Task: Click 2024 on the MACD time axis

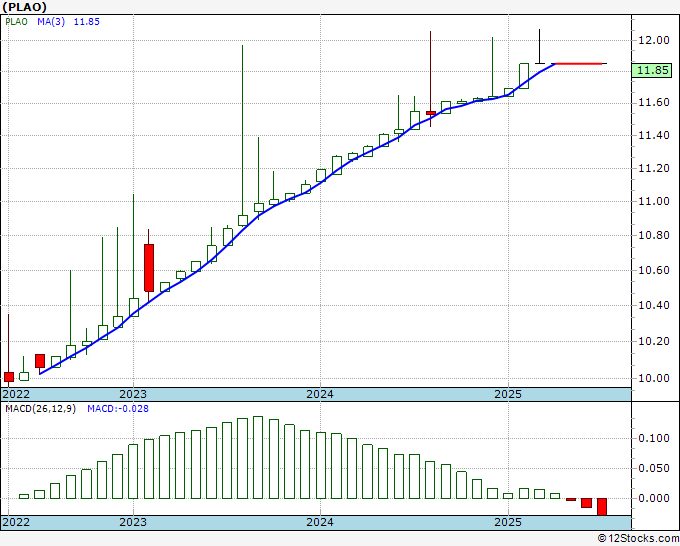Action: [320, 522]
